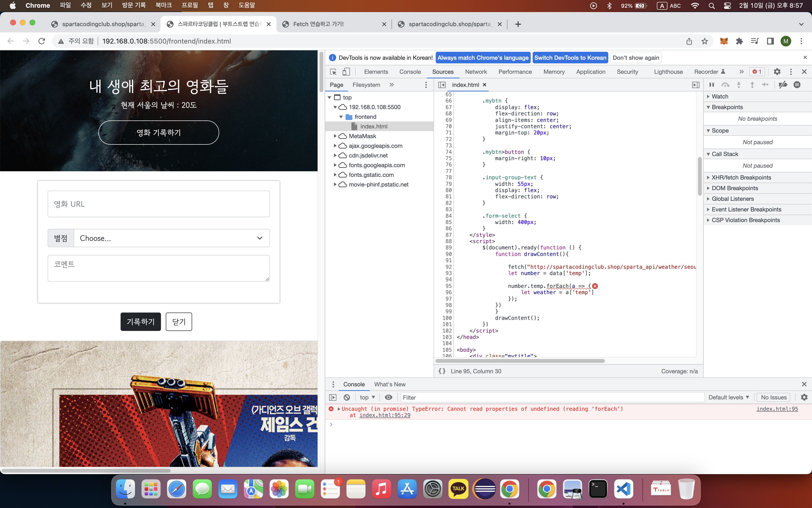Screen dimensions: 812x508
Task: Open the 북마크 menu in the menu bar
Action: (163, 5)
